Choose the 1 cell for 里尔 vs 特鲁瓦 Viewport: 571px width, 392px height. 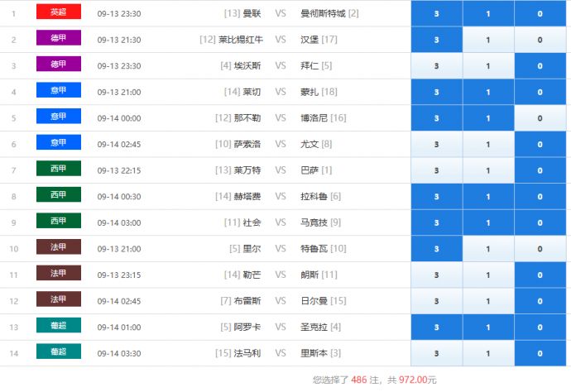coord(488,249)
